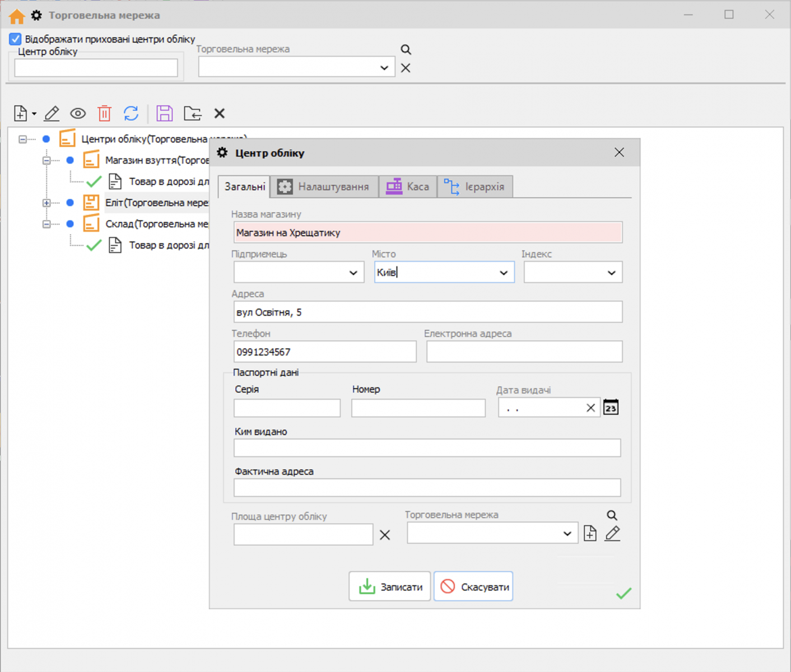Image resolution: width=791 pixels, height=672 pixels.
Task: Collapse the Магазин взуття tree node
Action: pyautogui.click(x=46, y=160)
